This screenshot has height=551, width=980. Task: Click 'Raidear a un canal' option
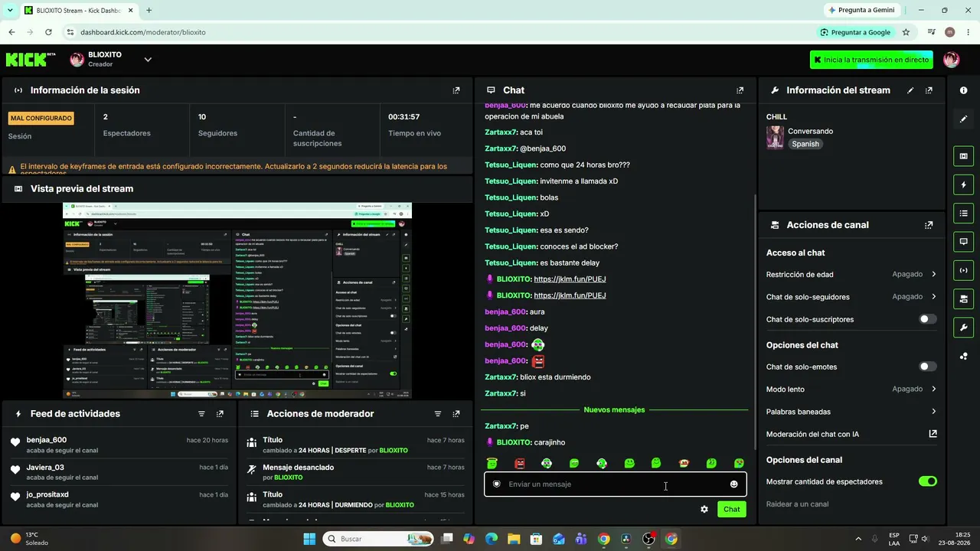797,504
